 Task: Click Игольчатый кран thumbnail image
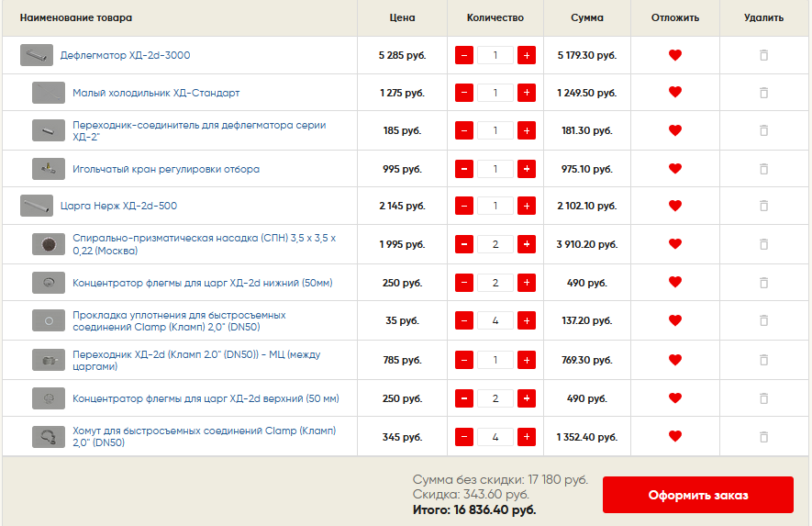coord(49,169)
